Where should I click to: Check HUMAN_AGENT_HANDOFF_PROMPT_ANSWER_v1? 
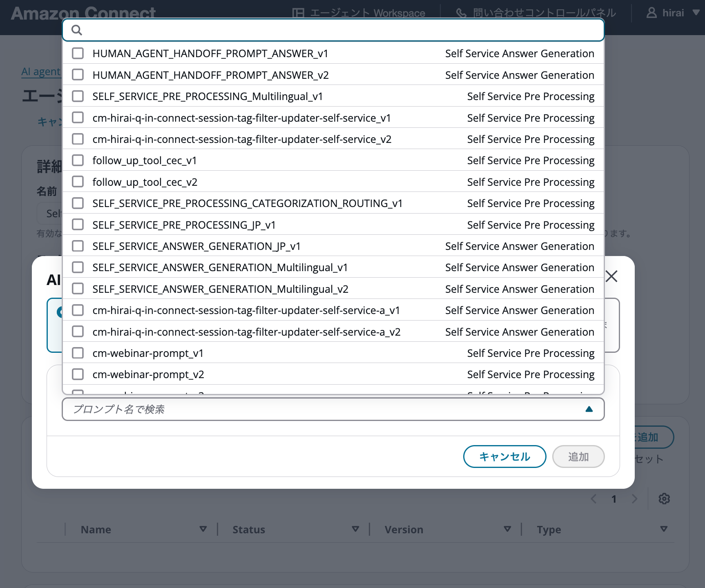pos(78,53)
